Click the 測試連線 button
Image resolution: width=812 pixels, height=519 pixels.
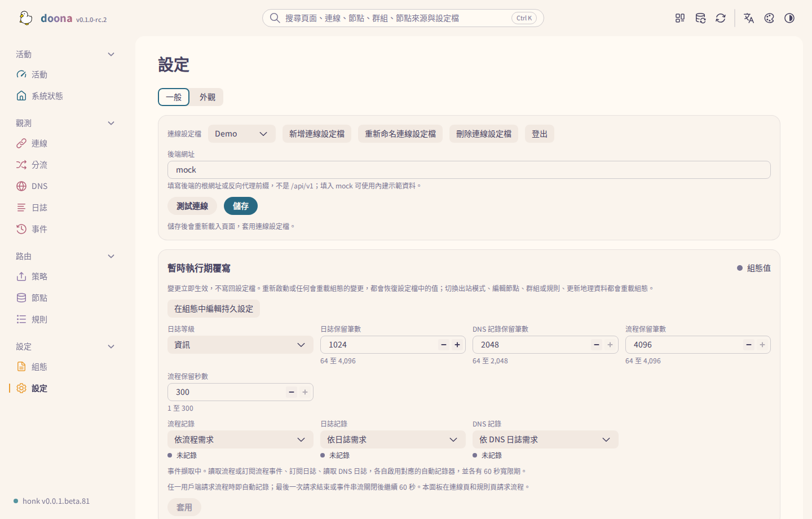192,206
